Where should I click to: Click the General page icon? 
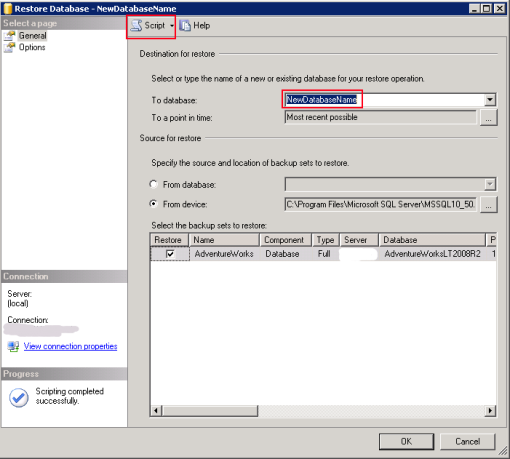click(10, 36)
